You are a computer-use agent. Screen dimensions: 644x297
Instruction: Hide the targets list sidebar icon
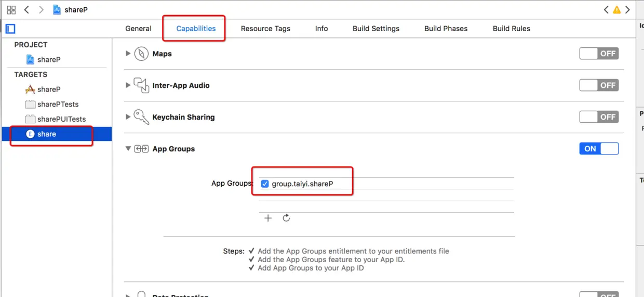pos(10,29)
